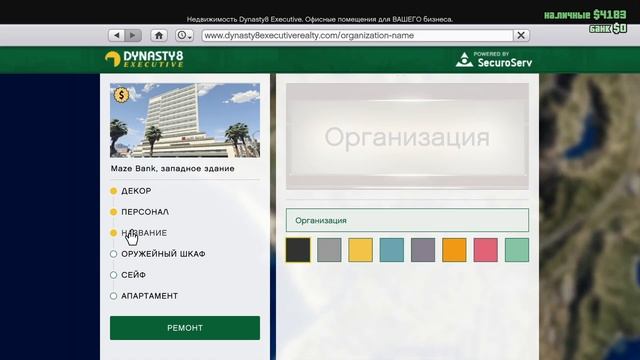640x360 pixels.
Task: Open the Maze Bank building thumbnail
Action: point(185,120)
